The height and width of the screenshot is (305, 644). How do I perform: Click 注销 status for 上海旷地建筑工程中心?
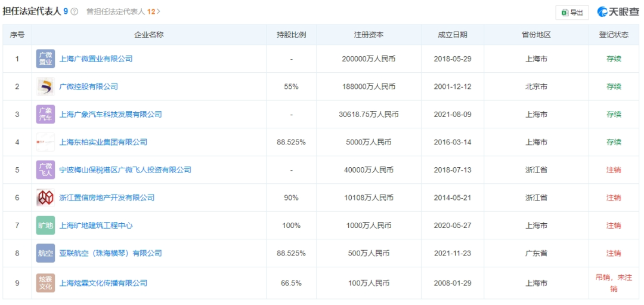coord(614,225)
